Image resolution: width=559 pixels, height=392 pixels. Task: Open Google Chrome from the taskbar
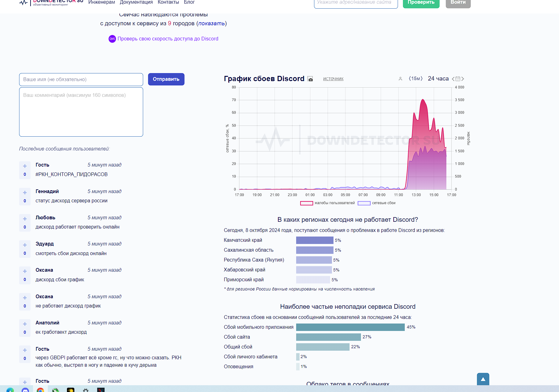pos(40,390)
